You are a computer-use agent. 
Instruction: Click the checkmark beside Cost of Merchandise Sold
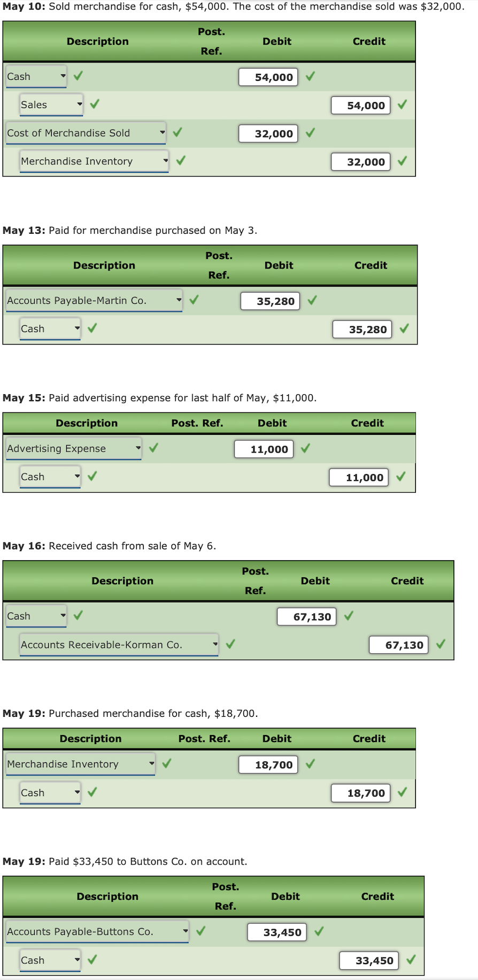point(176,133)
